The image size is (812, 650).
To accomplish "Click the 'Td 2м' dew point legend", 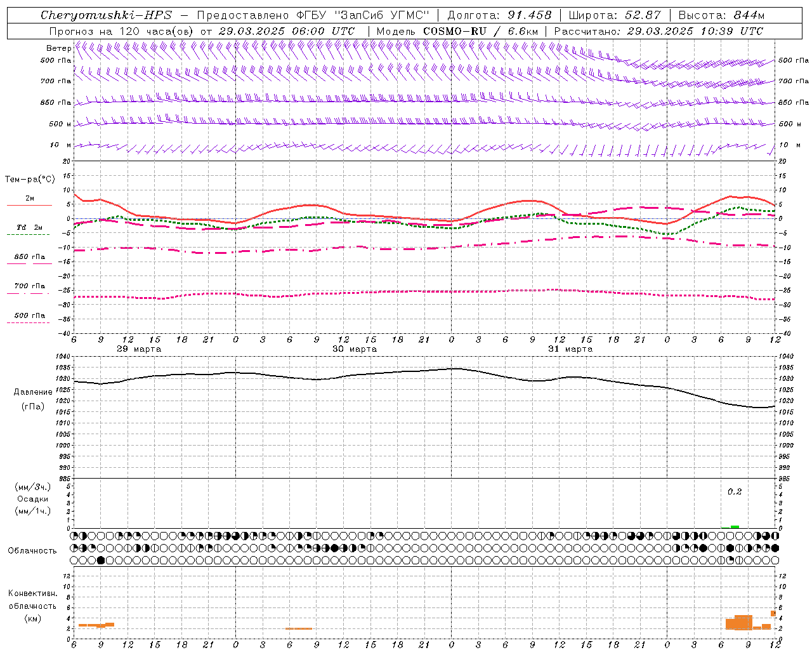I will [x=30, y=227].
